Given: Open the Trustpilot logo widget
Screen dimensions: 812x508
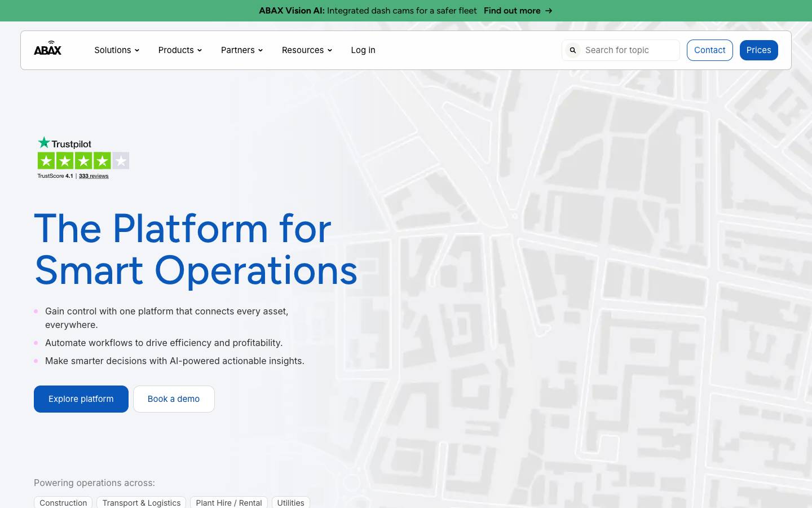Looking at the screenshot, I should (x=64, y=143).
